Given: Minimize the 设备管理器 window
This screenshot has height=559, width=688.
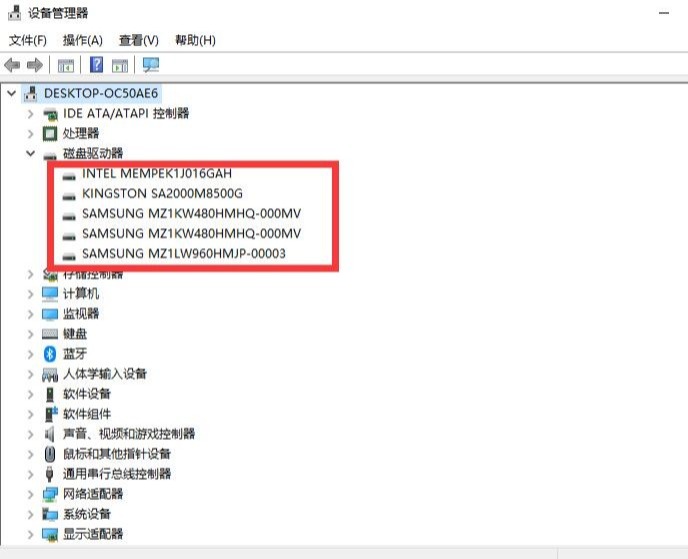Looking at the screenshot, I should (664, 13).
